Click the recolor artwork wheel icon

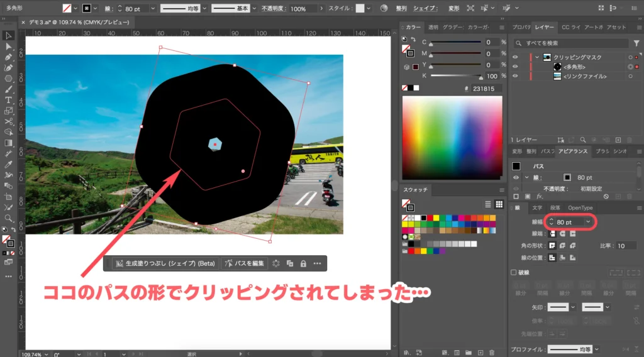(x=384, y=8)
